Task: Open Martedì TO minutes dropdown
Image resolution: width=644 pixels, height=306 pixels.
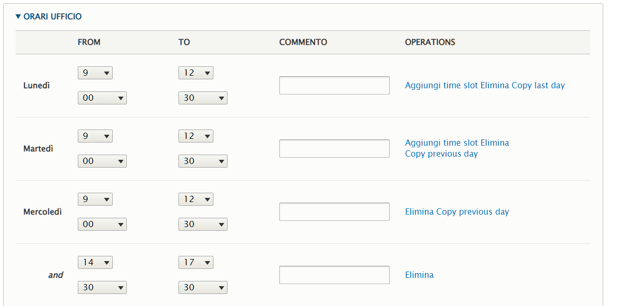Action: point(202,161)
